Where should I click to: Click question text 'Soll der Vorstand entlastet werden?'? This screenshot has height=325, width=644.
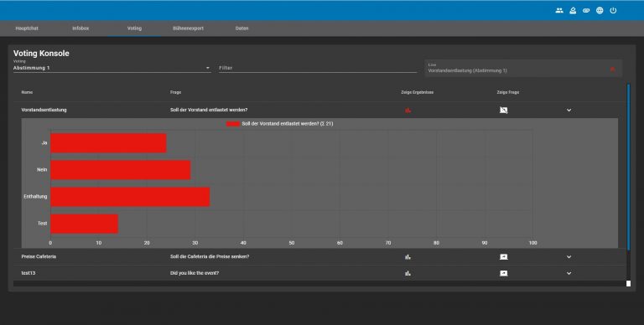(209, 110)
